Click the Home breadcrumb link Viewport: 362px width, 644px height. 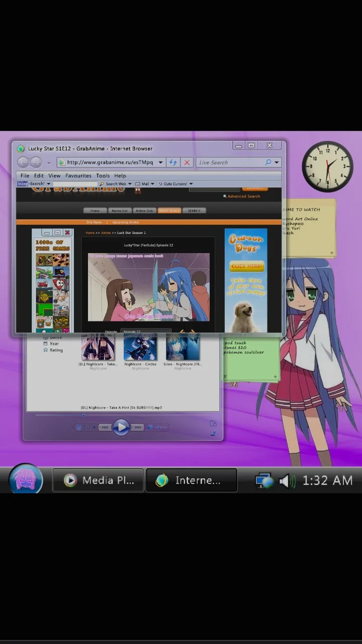90,233
